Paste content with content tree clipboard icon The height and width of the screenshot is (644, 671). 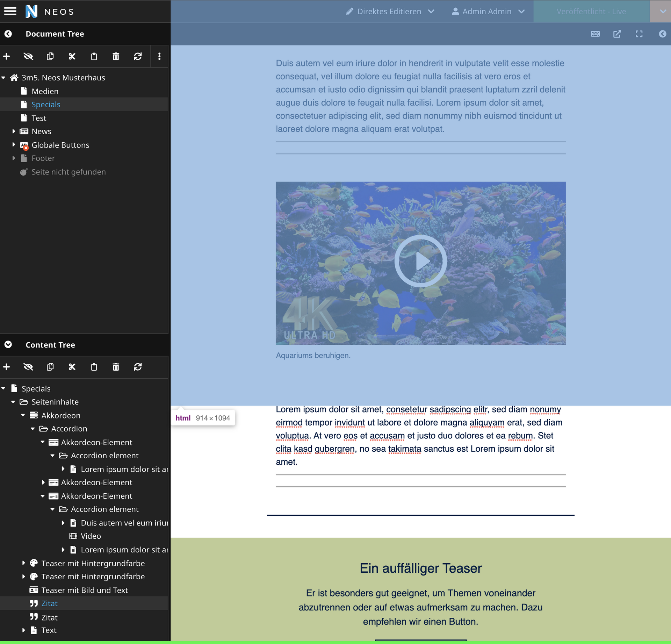(94, 367)
